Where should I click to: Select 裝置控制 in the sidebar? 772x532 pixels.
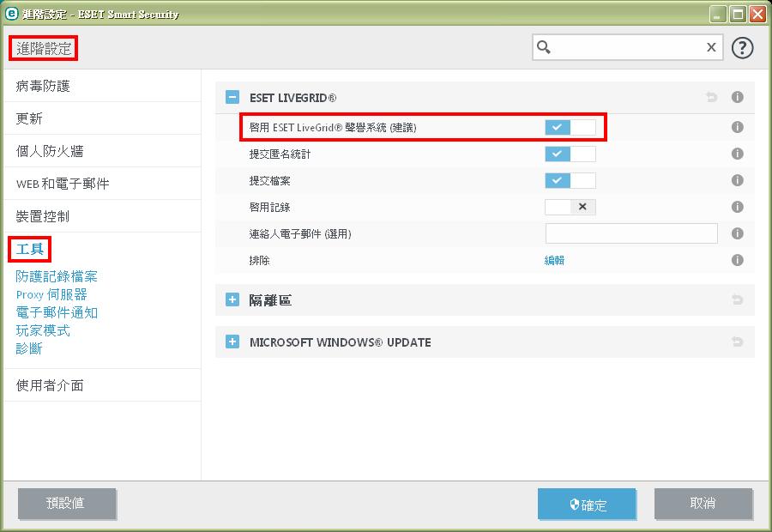tap(102, 215)
